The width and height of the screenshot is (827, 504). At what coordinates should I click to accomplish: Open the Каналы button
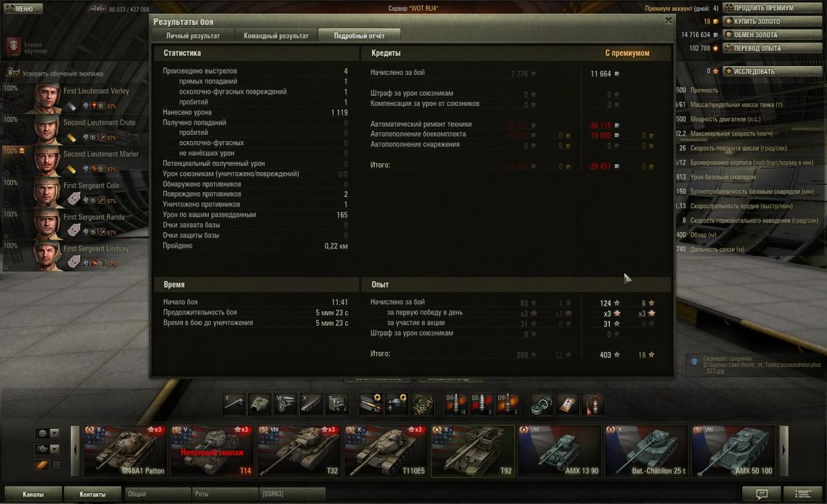33,494
